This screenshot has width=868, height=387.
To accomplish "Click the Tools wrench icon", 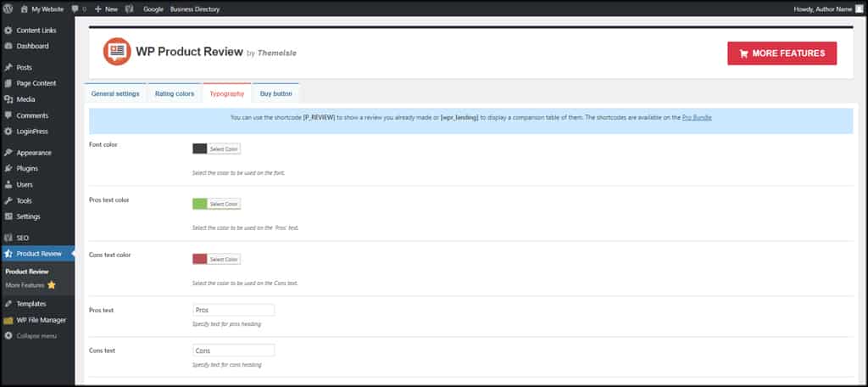I will pyautogui.click(x=8, y=200).
